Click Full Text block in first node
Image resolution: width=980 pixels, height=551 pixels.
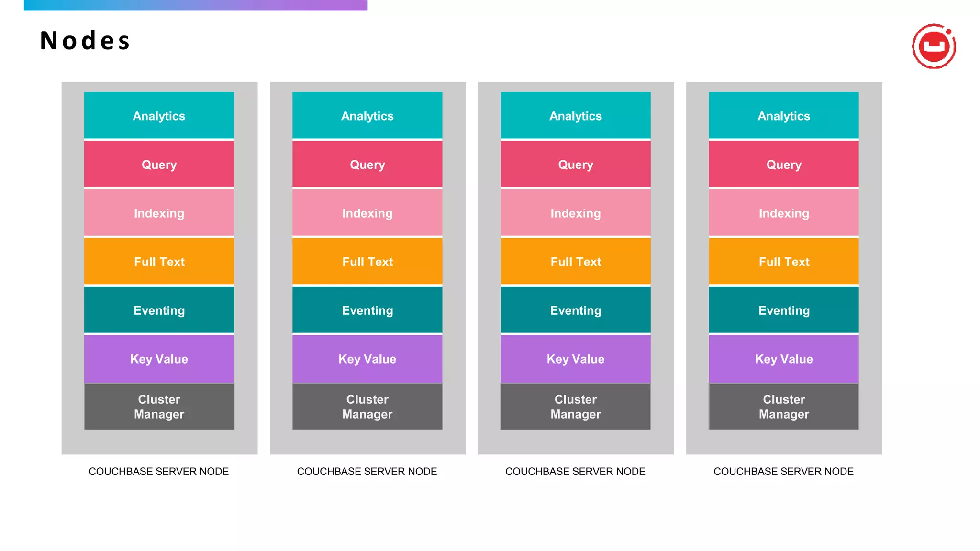pyautogui.click(x=159, y=262)
